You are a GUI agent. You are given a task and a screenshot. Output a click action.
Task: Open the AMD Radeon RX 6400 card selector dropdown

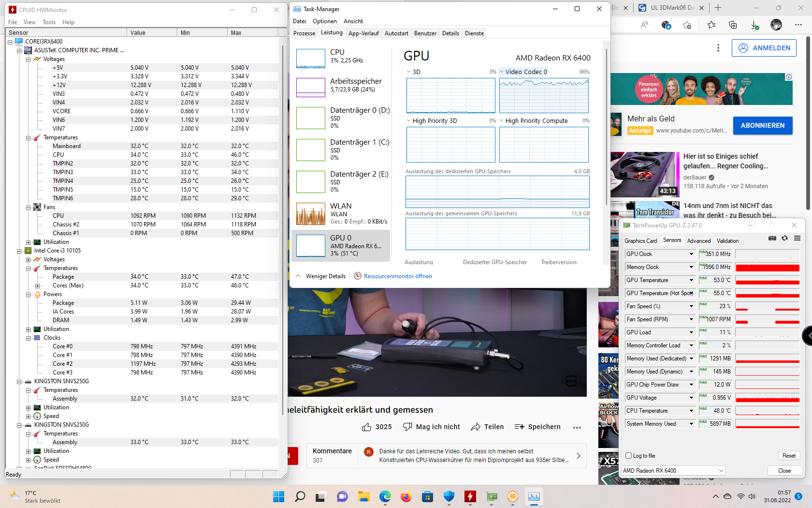pos(672,470)
